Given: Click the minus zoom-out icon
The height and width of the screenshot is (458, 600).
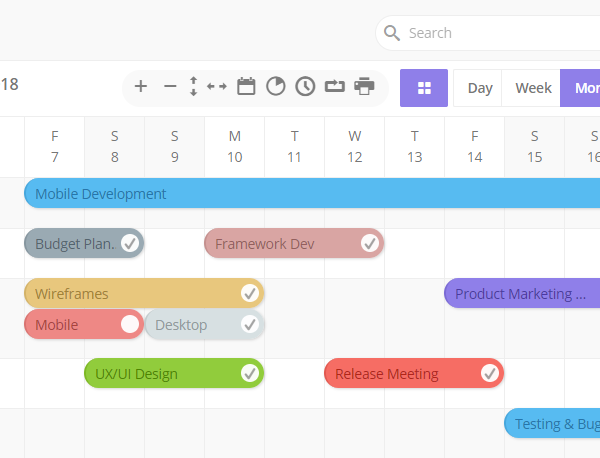Looking at the screenshot, I should pos(170,87).
